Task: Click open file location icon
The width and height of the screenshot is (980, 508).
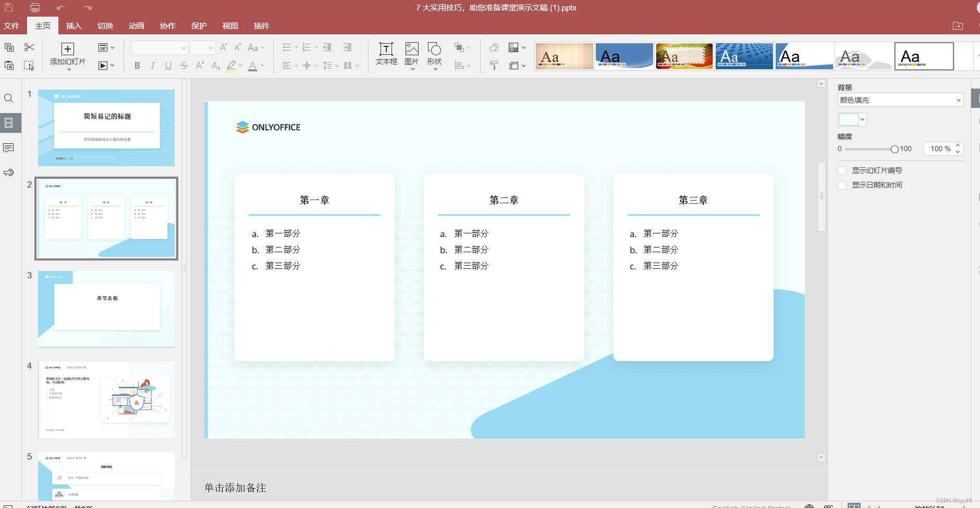Action: (958, 26)
